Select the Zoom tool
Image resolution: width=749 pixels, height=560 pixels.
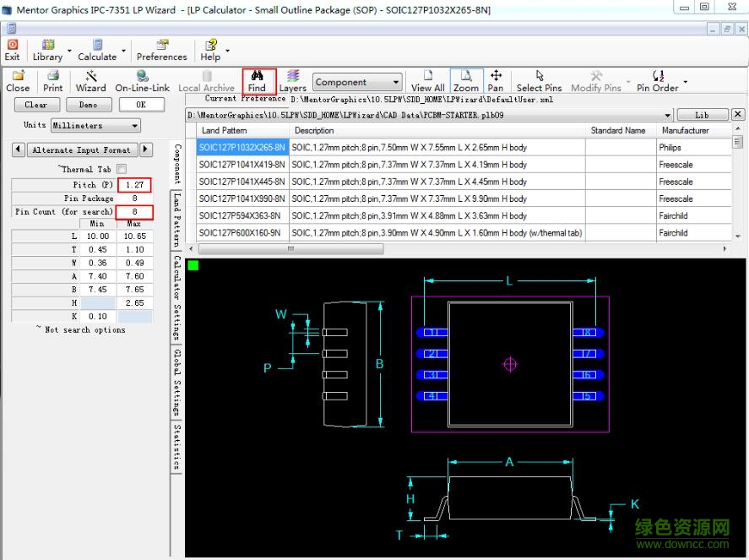(466, 81)
